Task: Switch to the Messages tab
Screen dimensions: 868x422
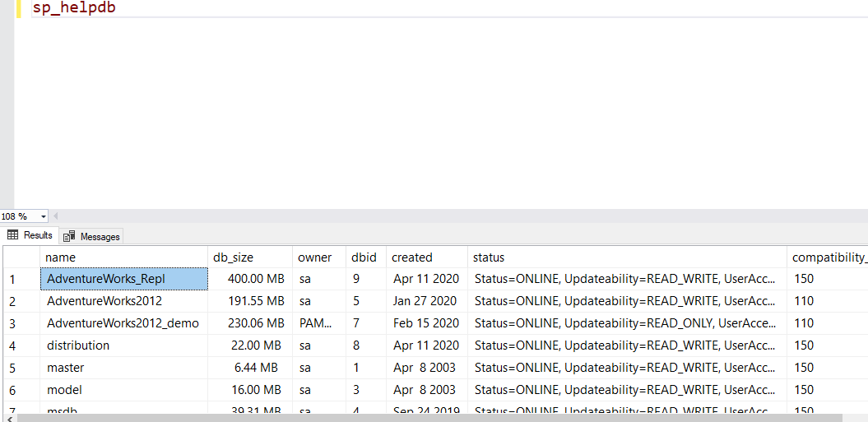Action: tap(91, 236)
